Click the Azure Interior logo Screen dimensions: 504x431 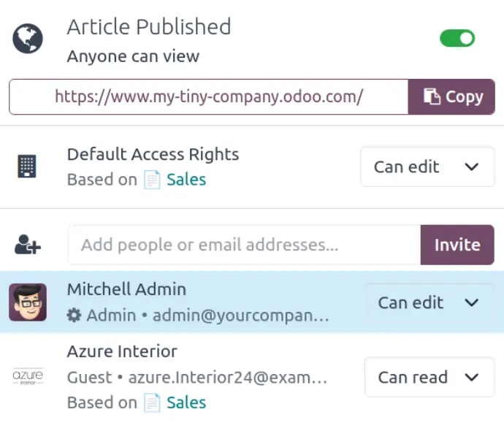pos(28,376)
